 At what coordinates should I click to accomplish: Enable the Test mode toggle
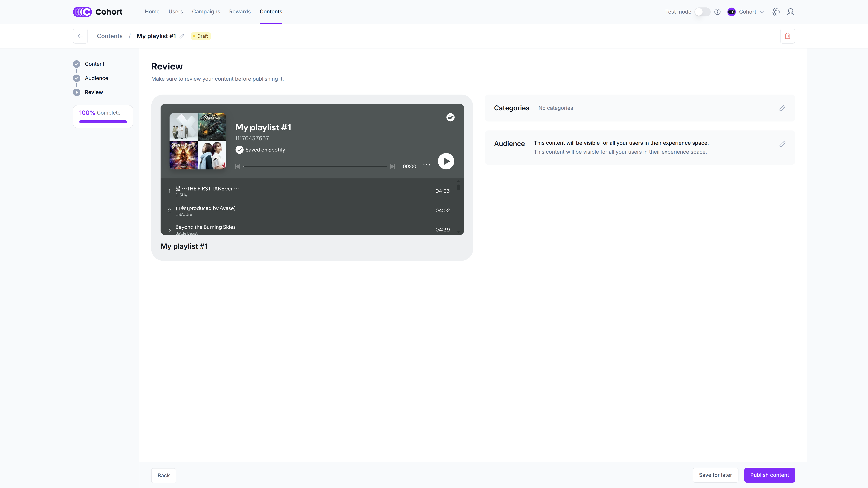pyautogui.click(x=702, y=12)
